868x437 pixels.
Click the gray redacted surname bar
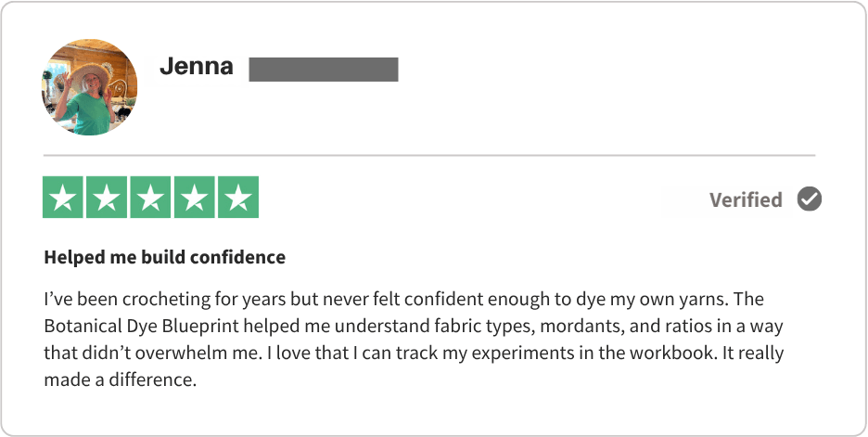[x=324, y=69]
